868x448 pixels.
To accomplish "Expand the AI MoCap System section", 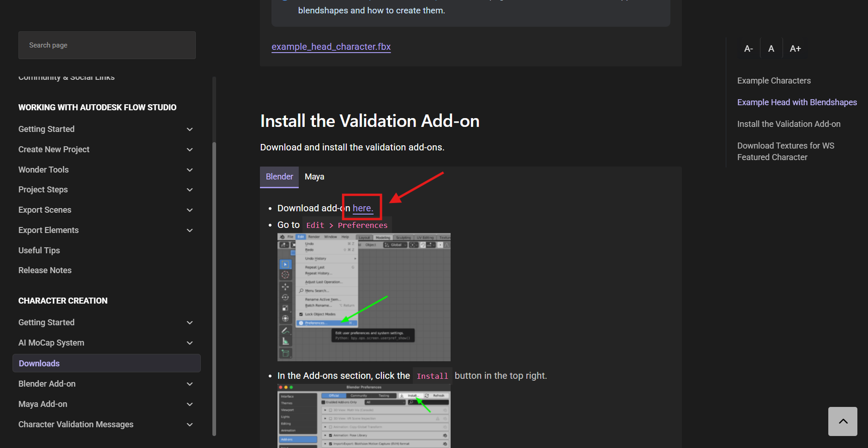I will coord(189,343).
